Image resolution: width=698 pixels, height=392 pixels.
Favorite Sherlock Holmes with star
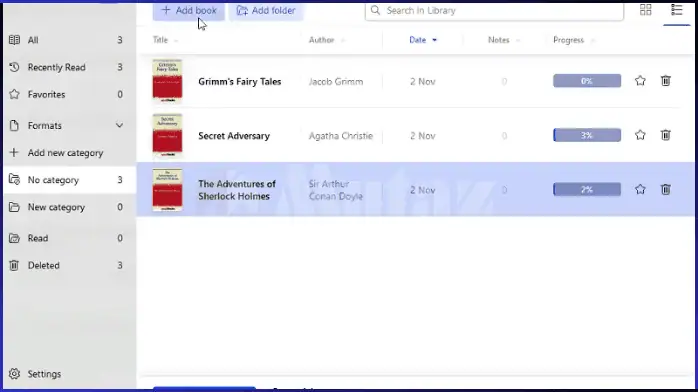click(640, 189)
